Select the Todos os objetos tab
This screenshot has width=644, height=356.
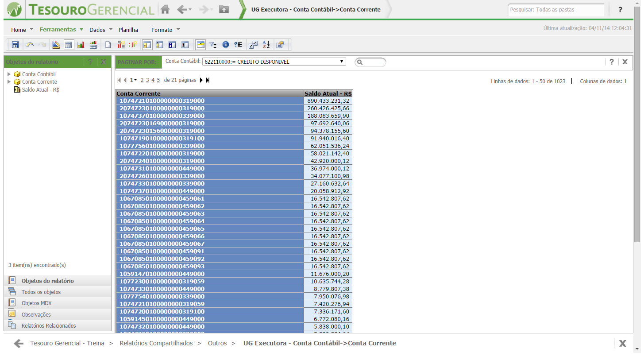[58, 292]
